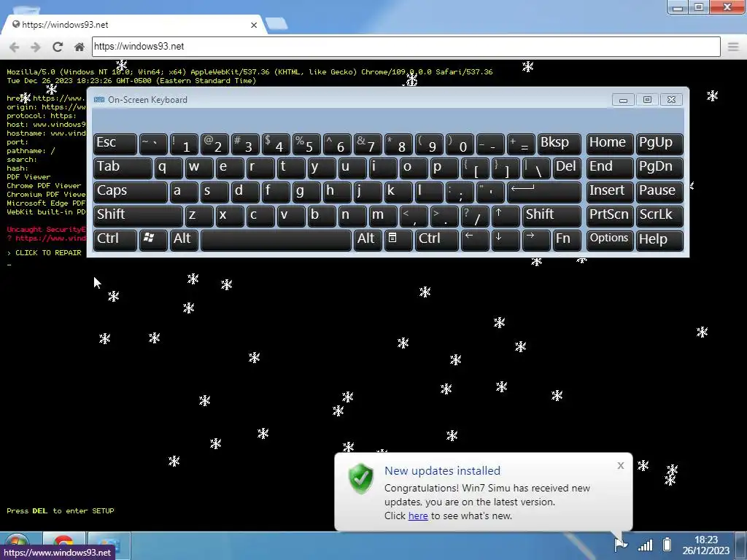The image size is (747, 560).
Task: Click the left arrow key on keyboard
Action: point(474,239)
